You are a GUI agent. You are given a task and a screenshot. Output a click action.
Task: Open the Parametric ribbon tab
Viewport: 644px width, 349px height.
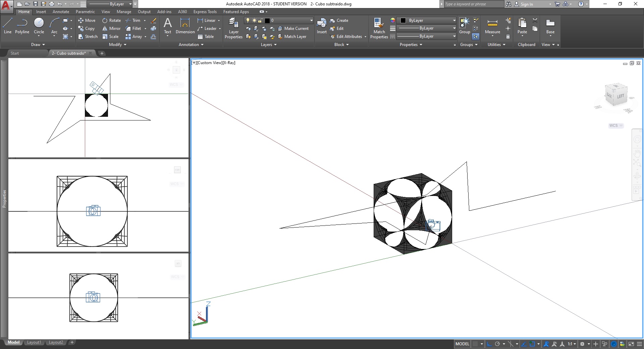tap(85, 12)
